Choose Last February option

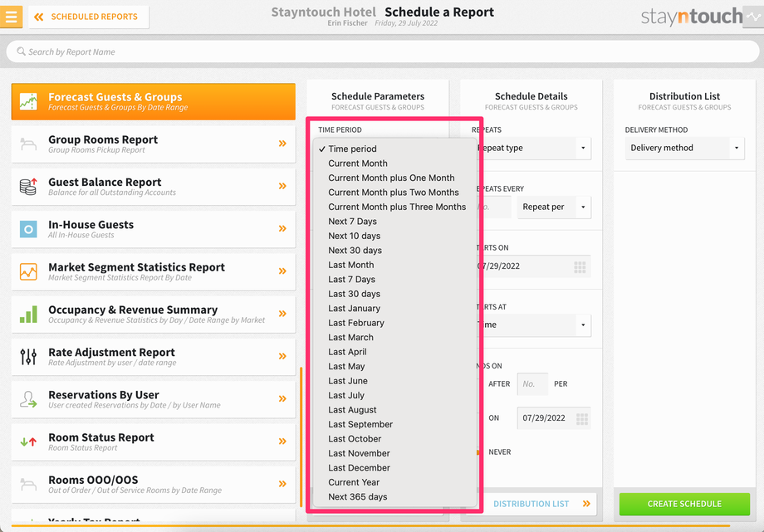click(x=394, y=323)
